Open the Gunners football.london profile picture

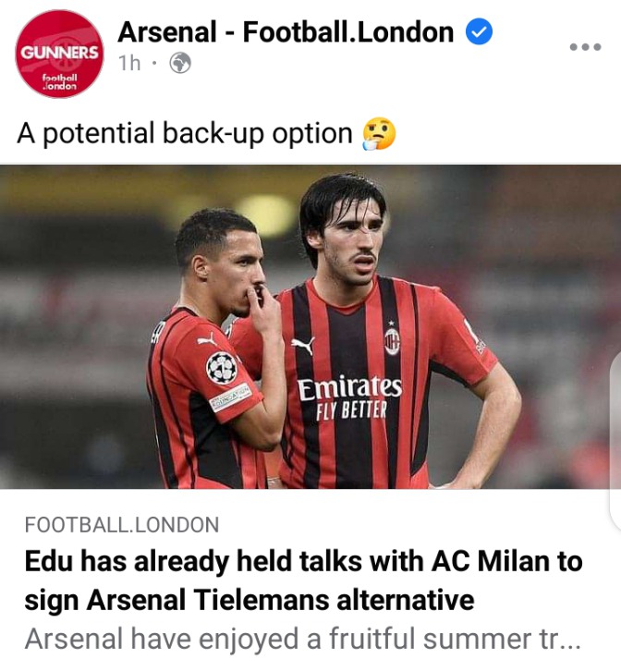[x=59, y=54]
